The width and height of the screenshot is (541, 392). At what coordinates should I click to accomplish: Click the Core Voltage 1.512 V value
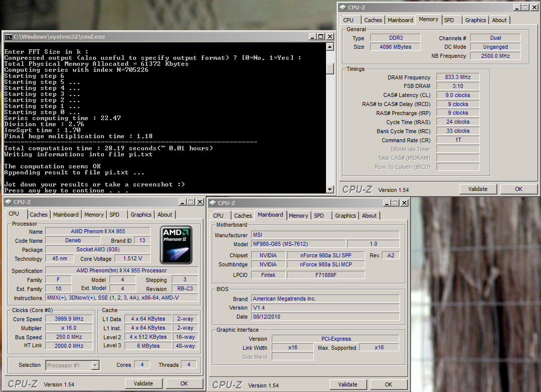pyautogui.click(x=133, y=258)
